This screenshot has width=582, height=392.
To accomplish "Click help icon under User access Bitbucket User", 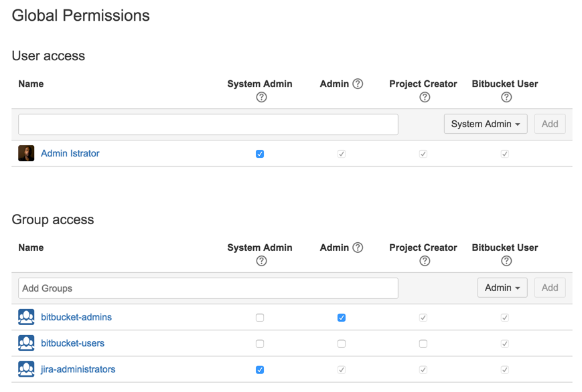I will [x=506, y=98].
